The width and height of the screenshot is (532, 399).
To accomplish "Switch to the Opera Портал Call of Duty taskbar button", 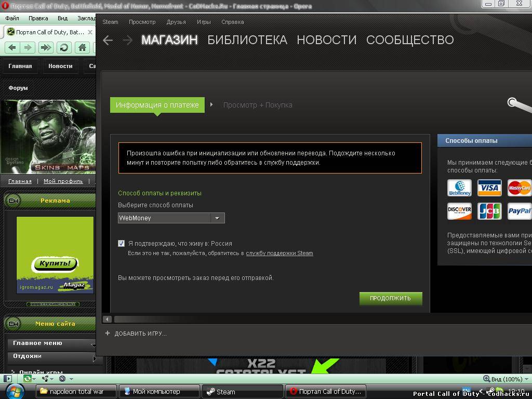I will click(326, 391).
